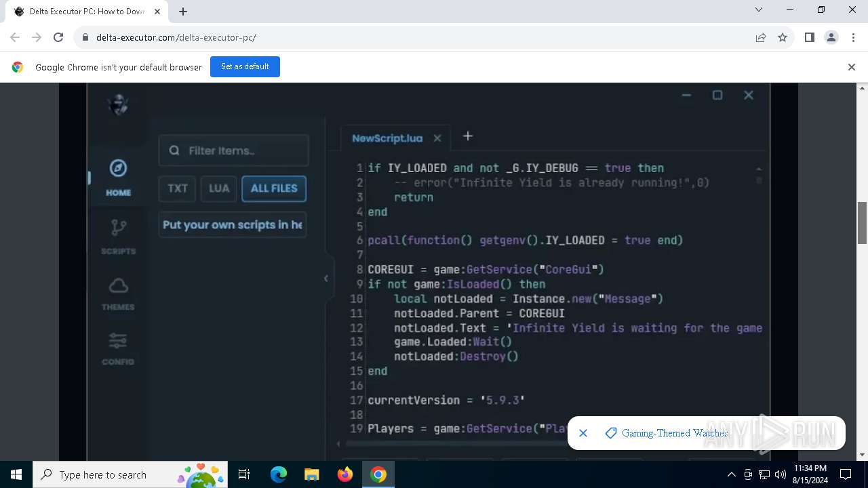Bookmark this page with star icon
The image size is (868, 488).
[x=783, y=38]
